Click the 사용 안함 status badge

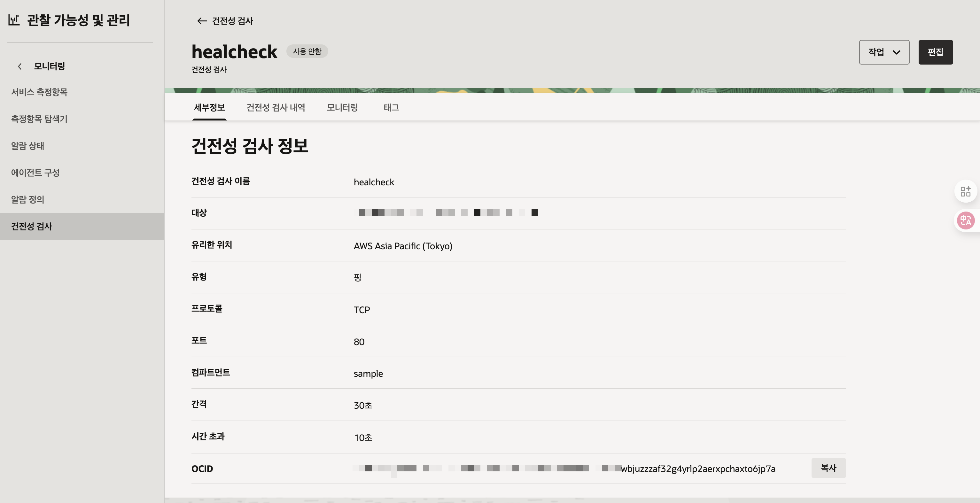point(307,51)
